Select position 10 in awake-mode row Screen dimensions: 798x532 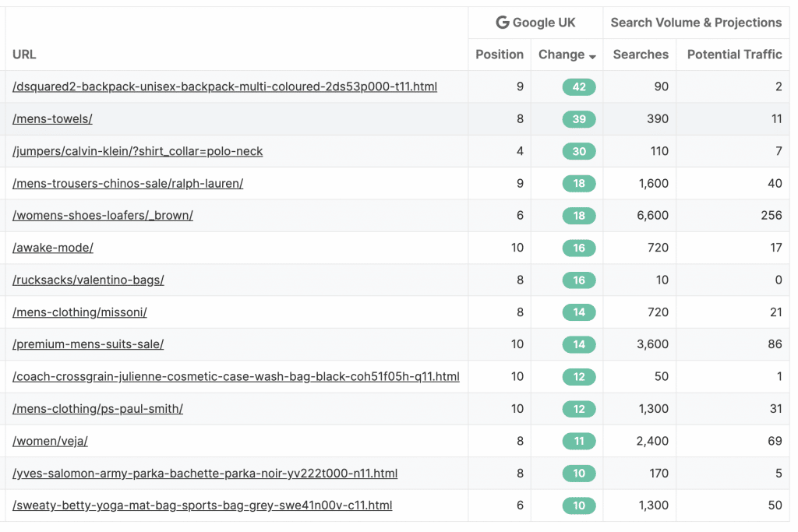(x=517, y=248)
